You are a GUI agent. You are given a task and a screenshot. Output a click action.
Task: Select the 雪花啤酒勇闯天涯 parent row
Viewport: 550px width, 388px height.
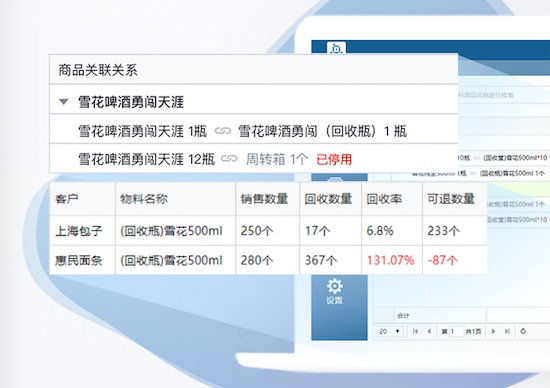click(x=254, y=99)
